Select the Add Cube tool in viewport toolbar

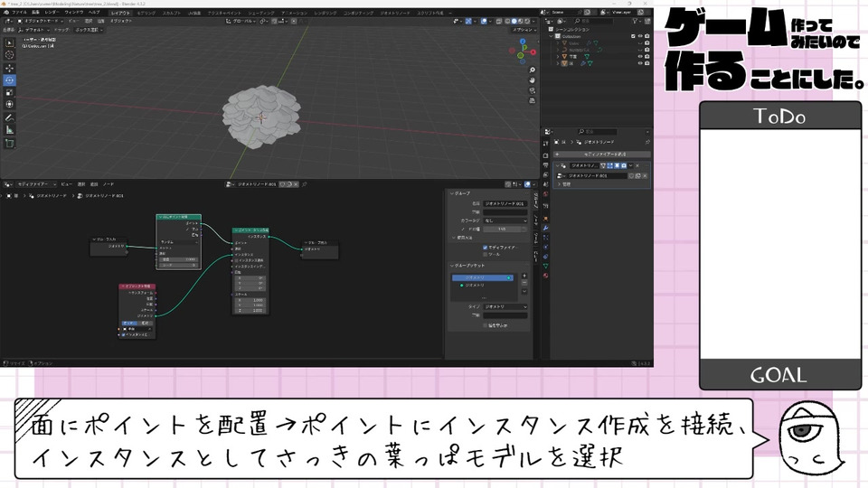(9, 144)
